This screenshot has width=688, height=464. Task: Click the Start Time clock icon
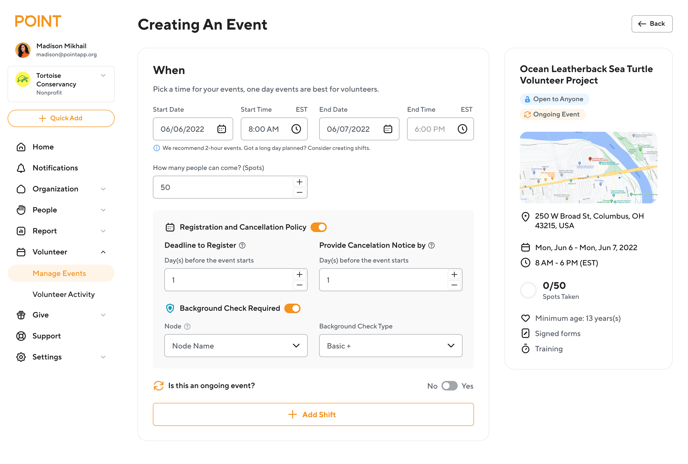(296, 129)
